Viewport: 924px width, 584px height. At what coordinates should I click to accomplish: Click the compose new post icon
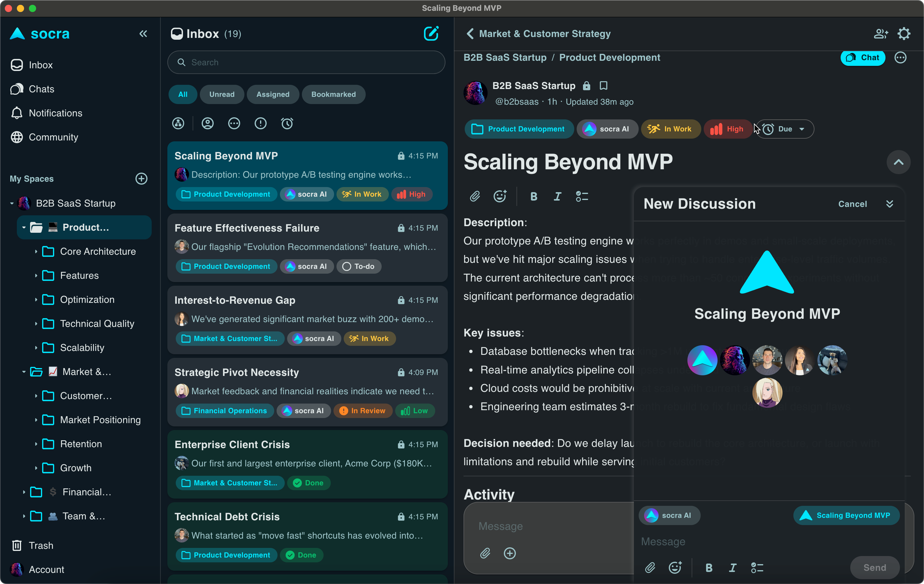(431, 34)
